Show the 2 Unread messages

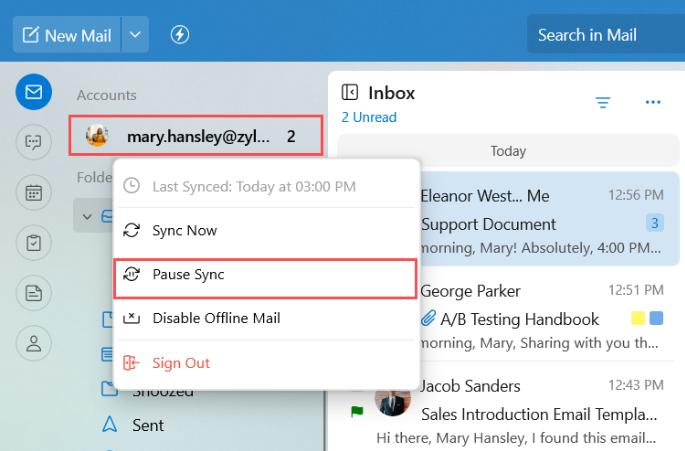coord(369,117)
